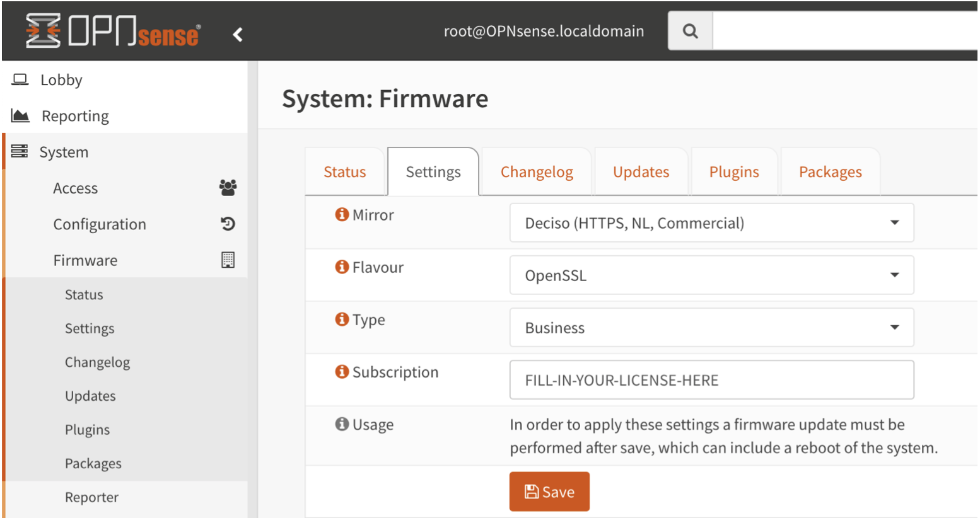Expand the System menu in sidebar
980x518 pixels.
click(64, 152)
